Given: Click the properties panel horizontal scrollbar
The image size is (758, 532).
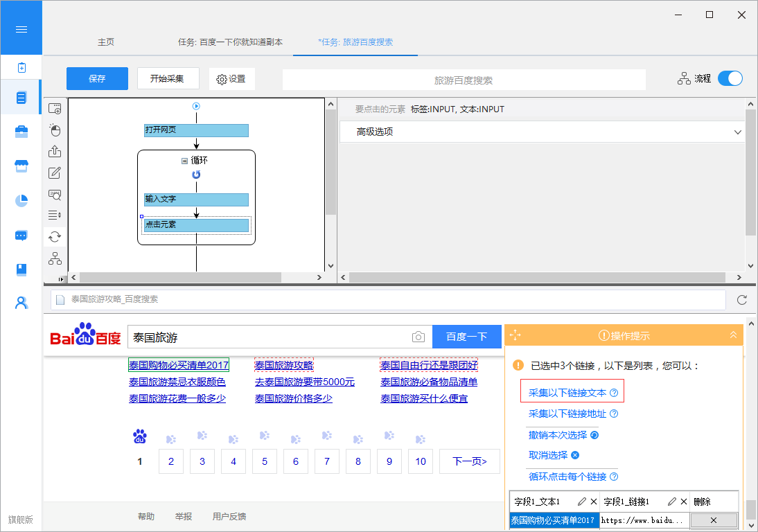Looking at the screenshot, I should [537, 277].
